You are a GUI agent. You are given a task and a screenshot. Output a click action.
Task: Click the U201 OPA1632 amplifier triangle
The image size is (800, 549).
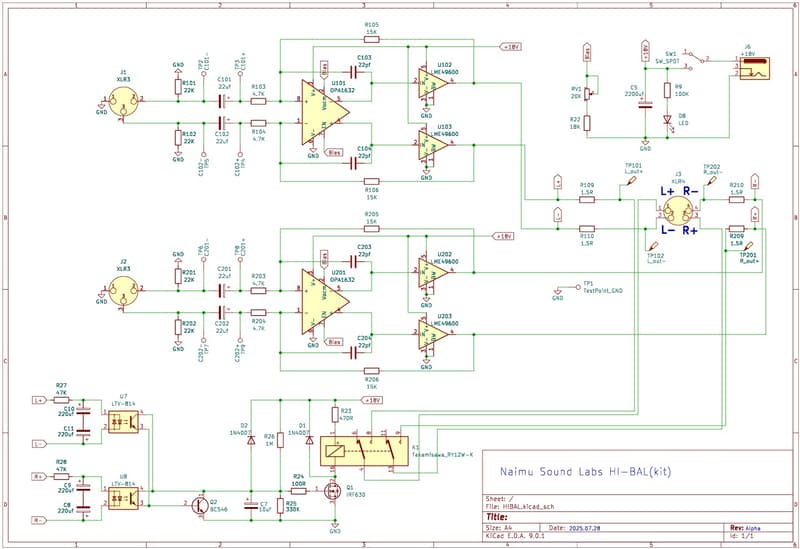pyautogui.click(x=323, y=296)
